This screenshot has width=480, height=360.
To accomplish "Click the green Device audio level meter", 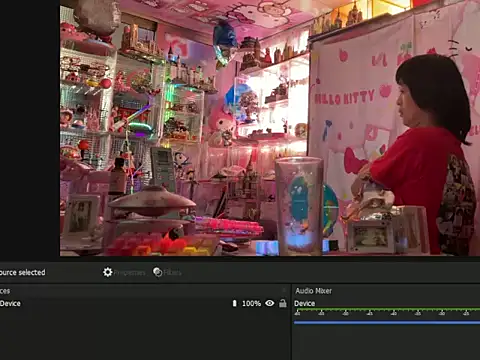I will 387,310.
